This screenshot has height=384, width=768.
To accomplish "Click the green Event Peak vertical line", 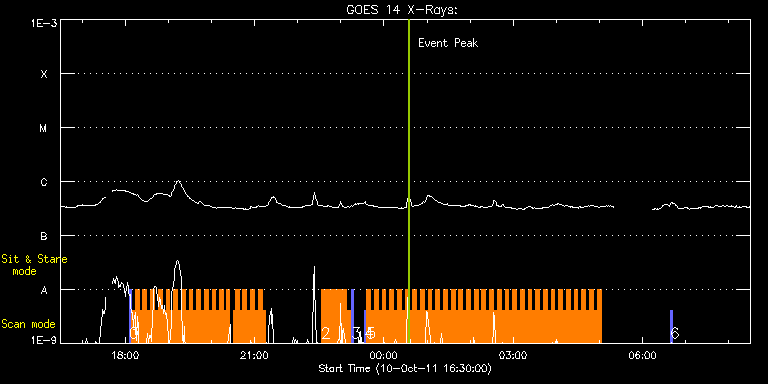I will [408, 181].
